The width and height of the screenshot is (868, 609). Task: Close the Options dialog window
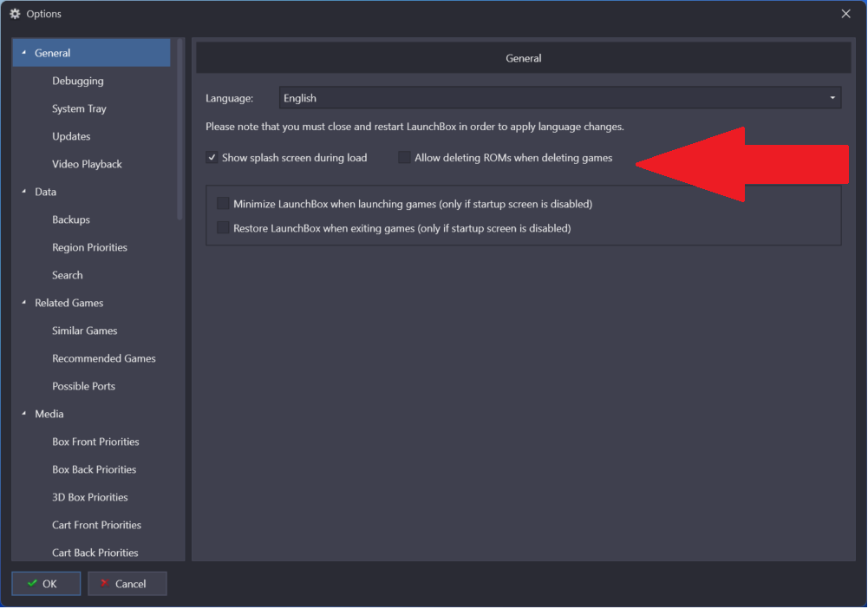click(845, 14)
